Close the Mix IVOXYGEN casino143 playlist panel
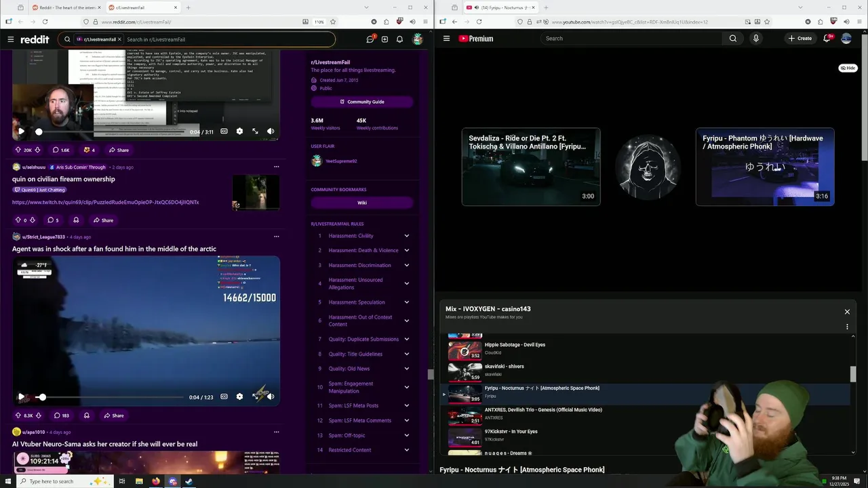The image size is (868, 488). click(847, 312)
